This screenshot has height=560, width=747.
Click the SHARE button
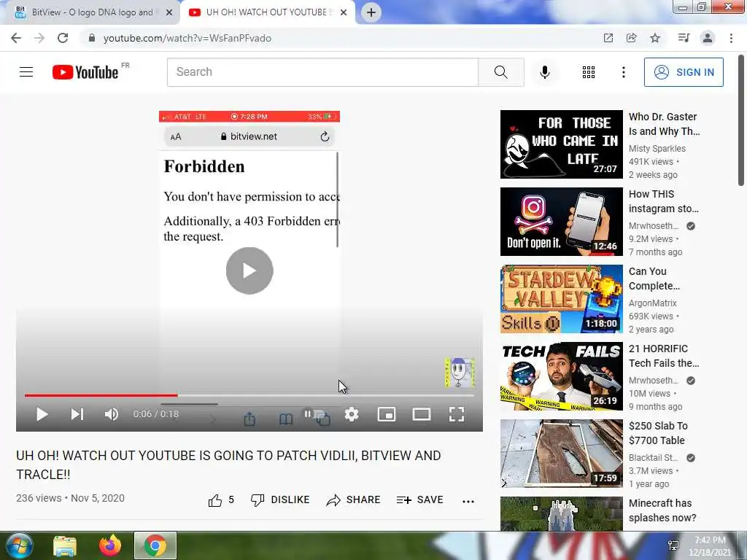353,500
